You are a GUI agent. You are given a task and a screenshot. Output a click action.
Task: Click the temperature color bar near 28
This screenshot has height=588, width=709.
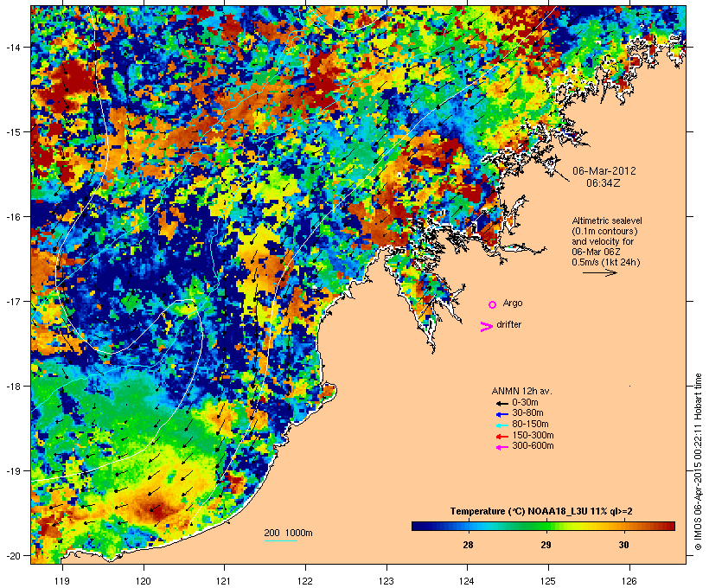coord(468,526)
